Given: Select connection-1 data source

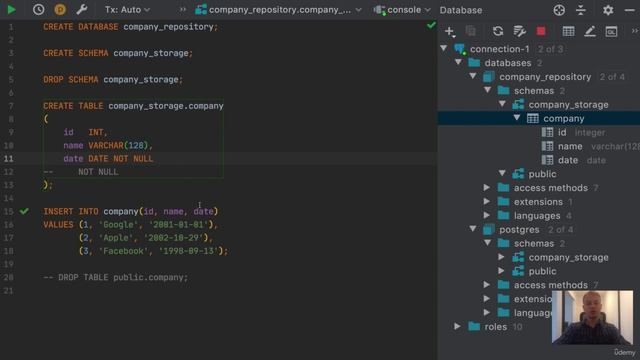Looking at the screenshot, I should point(500,49).
